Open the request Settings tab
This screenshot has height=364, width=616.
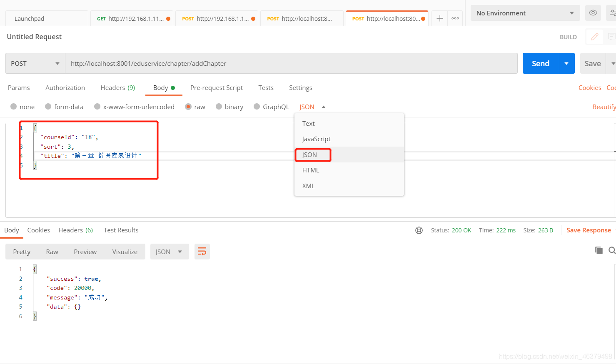click(x=300, y=87)
